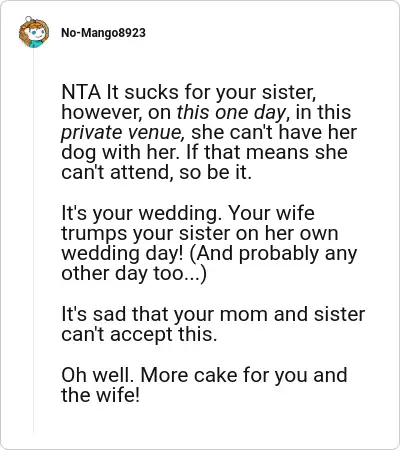Click the line "other day too...)"

click(134, 273)
